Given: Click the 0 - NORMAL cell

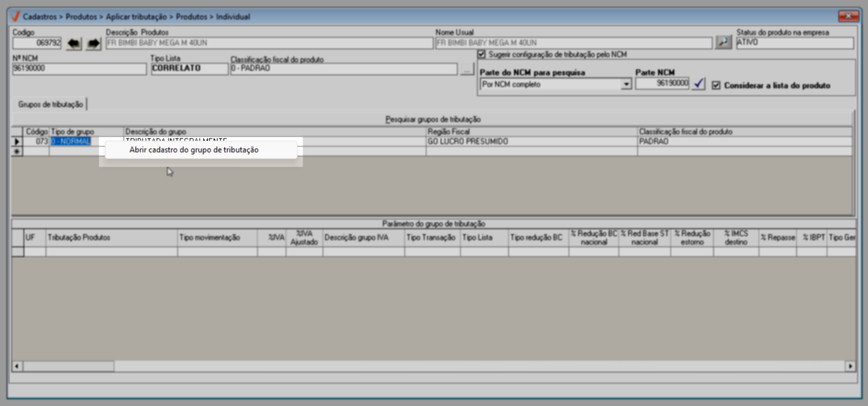Looking at the screenshot, I should (x=71, y=142).
